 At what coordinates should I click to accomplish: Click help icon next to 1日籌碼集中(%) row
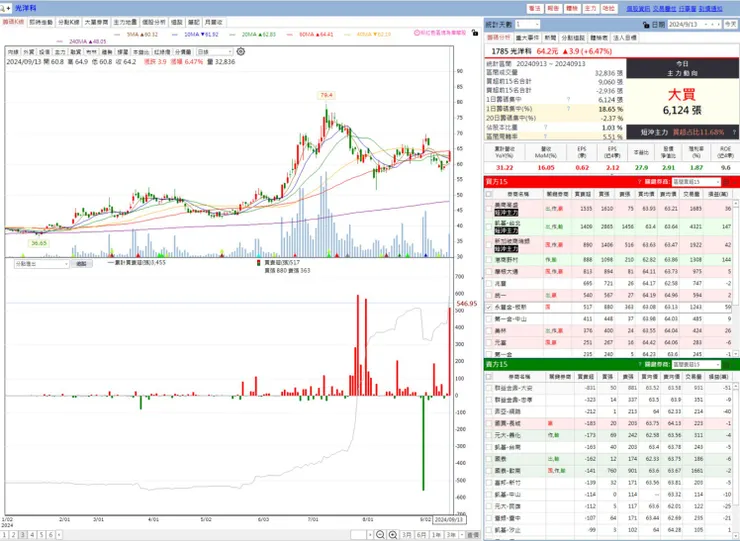tap(568, 109)
